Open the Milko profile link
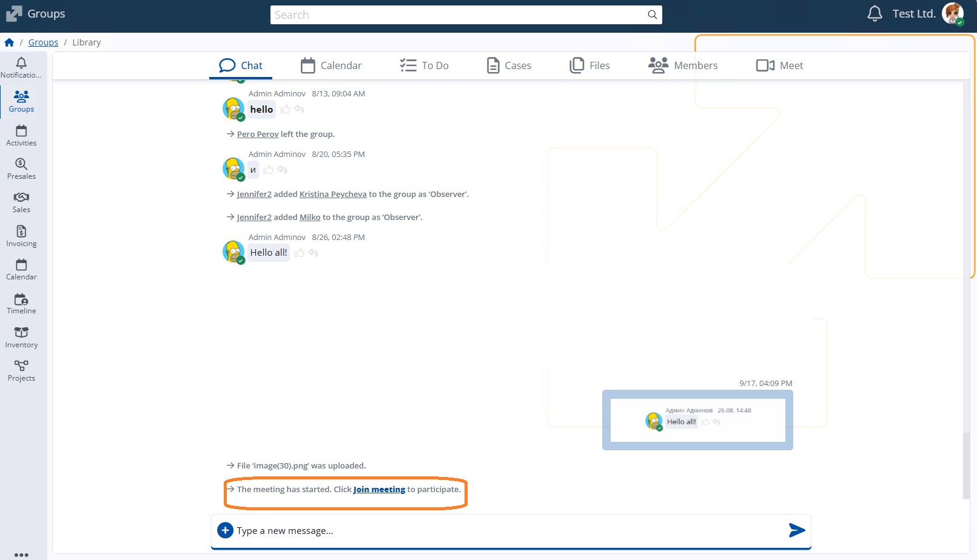The image size is (977, 560). click(x=310, y=218)
